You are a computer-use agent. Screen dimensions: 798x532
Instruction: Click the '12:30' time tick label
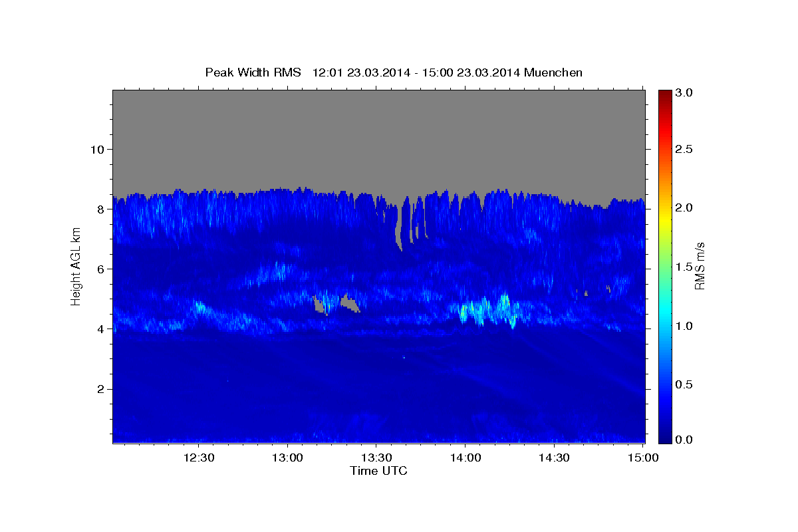(x=199, y=458)
